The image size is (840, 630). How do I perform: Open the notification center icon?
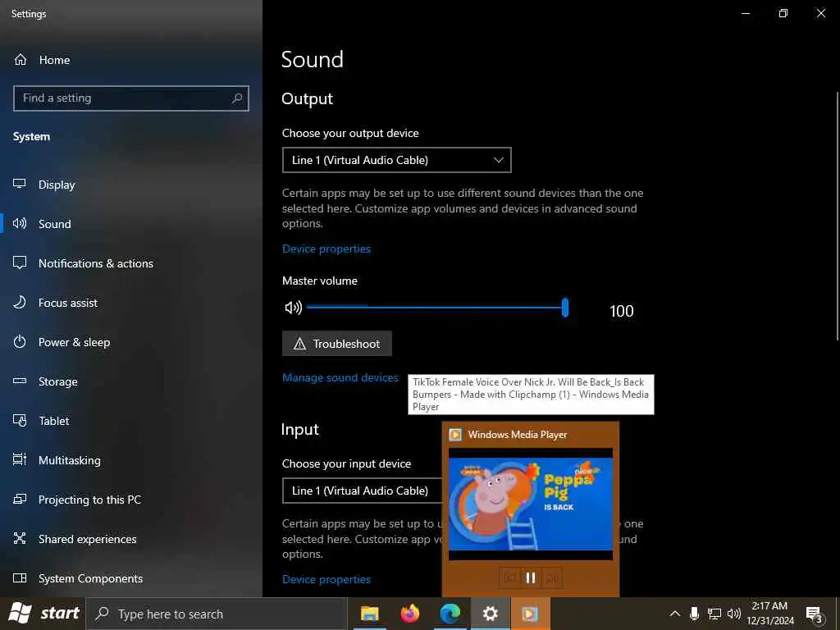point(815,614)
